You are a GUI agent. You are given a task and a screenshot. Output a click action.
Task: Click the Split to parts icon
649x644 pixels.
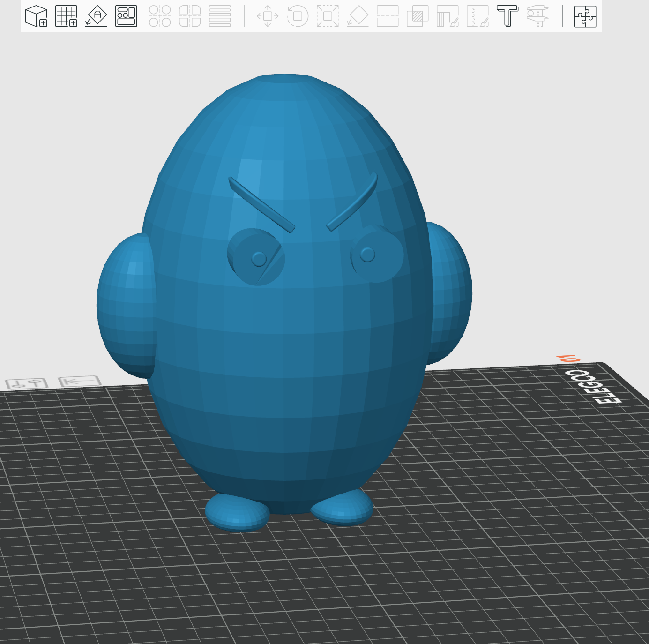click(x=190, y=16)
